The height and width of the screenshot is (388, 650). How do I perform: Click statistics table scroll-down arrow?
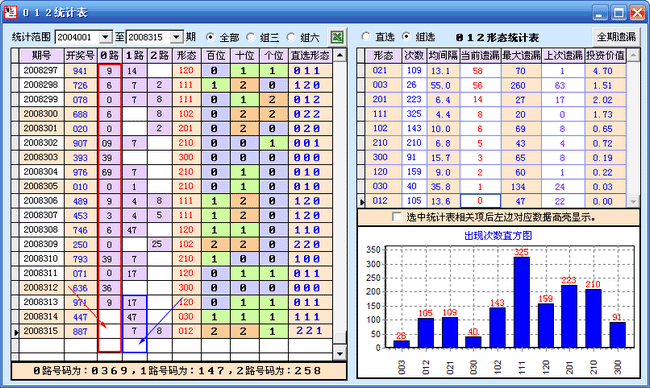pyautogui.click(x=633, y=201)
